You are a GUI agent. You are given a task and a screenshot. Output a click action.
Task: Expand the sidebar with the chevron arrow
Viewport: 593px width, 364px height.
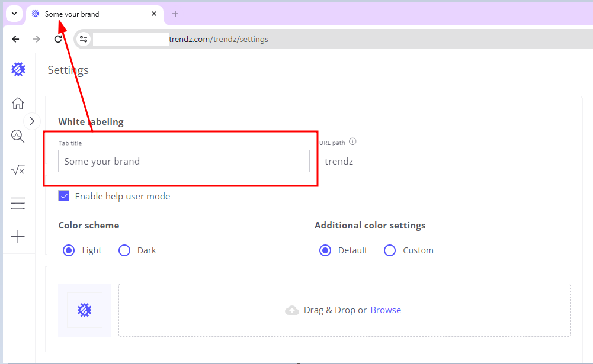coord(32,121)
